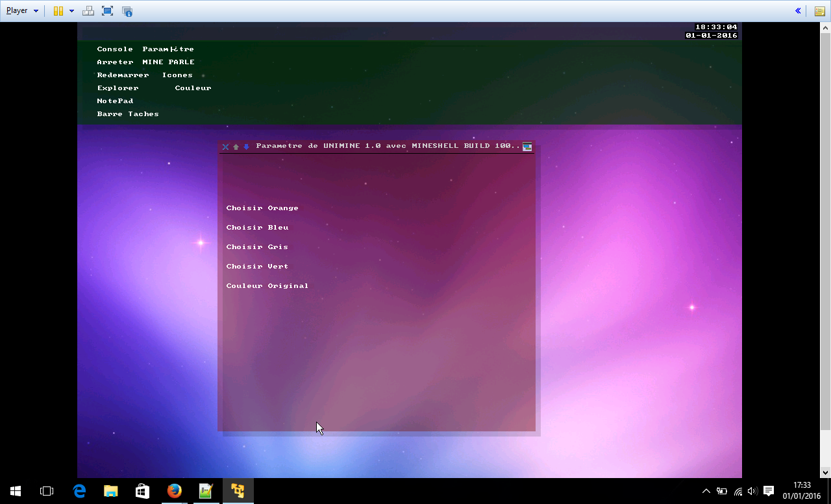Switch to the VMware Player taskbar icon
The height and width of the screenshot is (504, 831).
click(x=238, y=491)
